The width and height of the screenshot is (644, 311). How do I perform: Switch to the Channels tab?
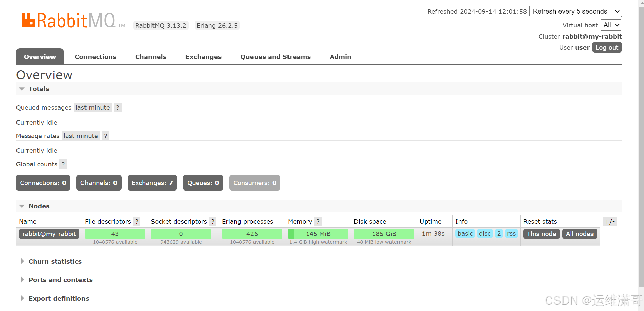click(x=151, y=57)
